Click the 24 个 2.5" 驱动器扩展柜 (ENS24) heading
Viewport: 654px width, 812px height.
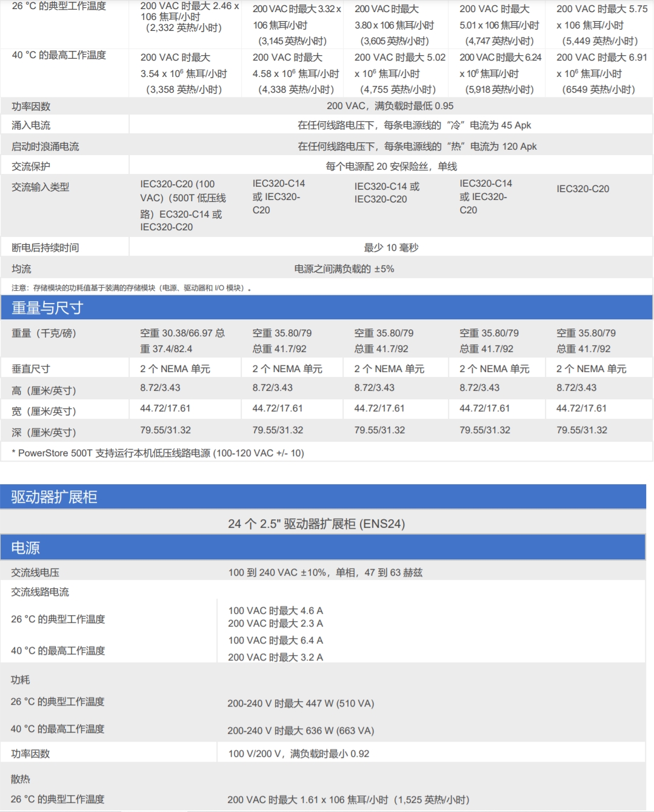tap(316, 524)
